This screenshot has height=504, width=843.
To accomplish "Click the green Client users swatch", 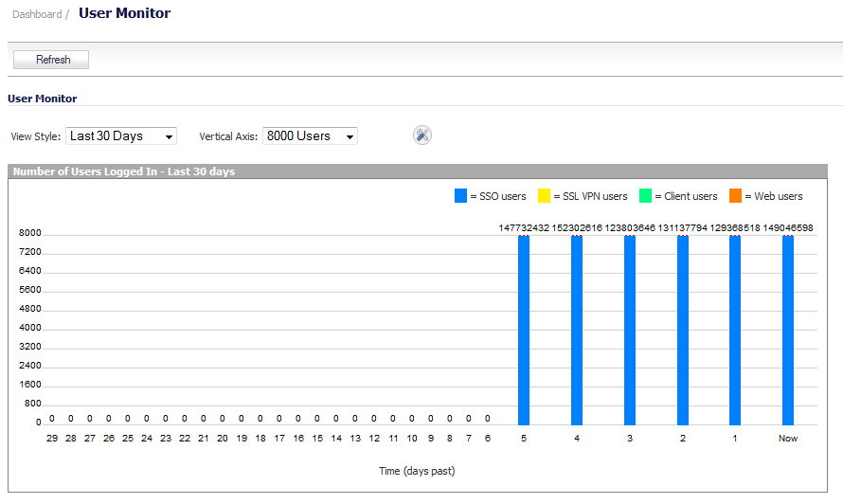I will [x=645, y=196].
